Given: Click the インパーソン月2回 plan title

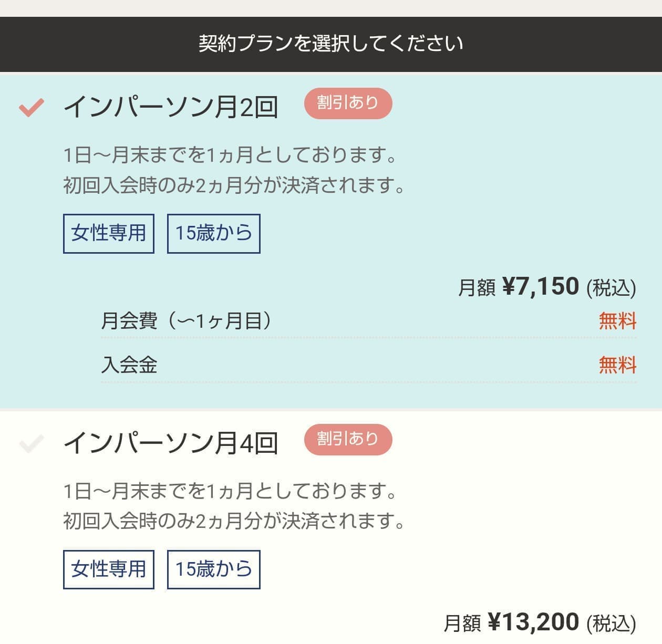Looking at the screenshot, I should 170,107.
